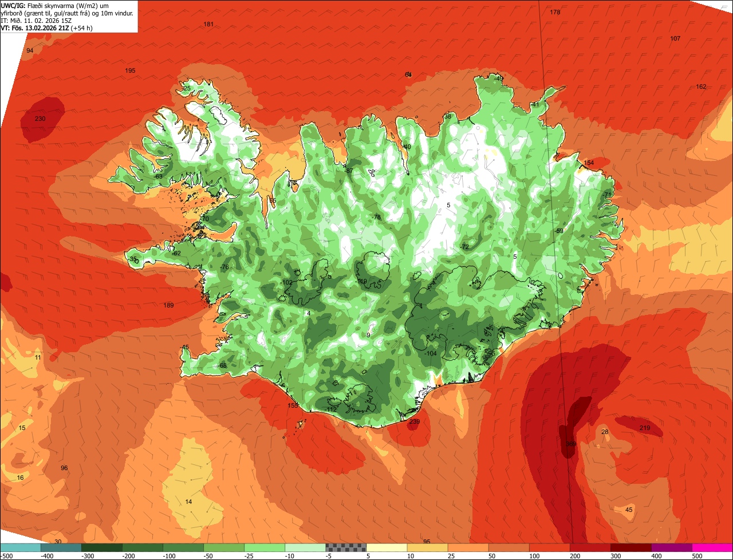The image size is (733, 560).
Task: Click the map value 30 at the bottom left
Action: 58,542
